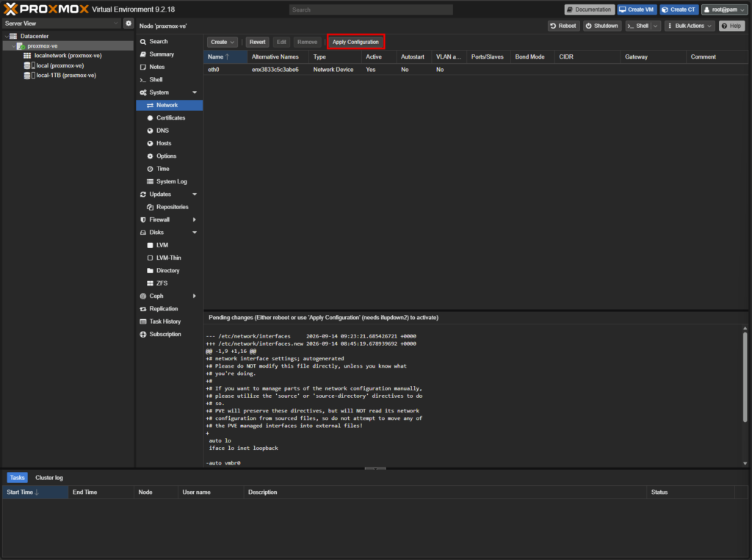Collapse the System menu section arrow
752x560 pixels.
pyautogui.click(x=195, y=92)
